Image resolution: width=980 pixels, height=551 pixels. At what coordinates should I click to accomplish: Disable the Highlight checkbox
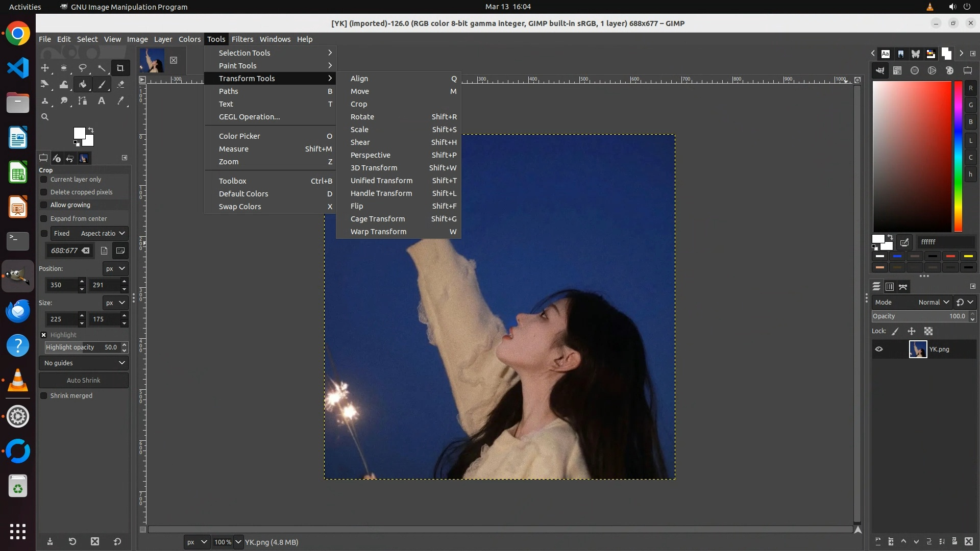[44, 335]
